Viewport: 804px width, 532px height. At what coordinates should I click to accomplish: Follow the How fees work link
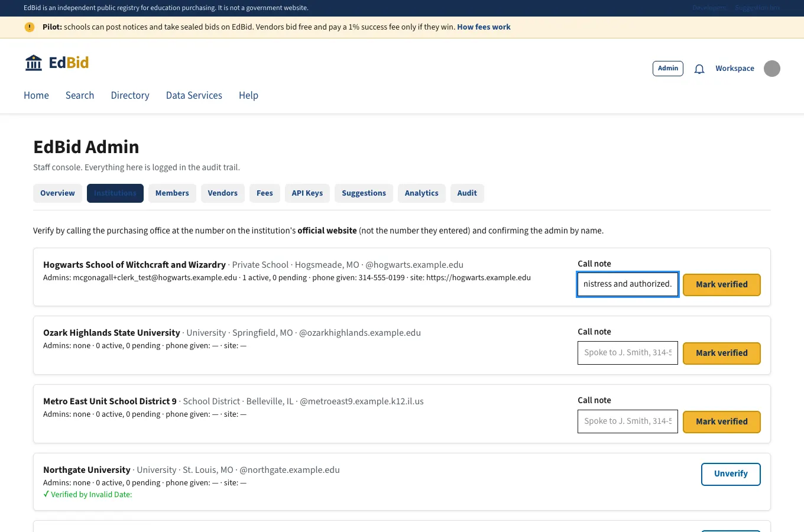pyautogui.click(x=484, y=27)
